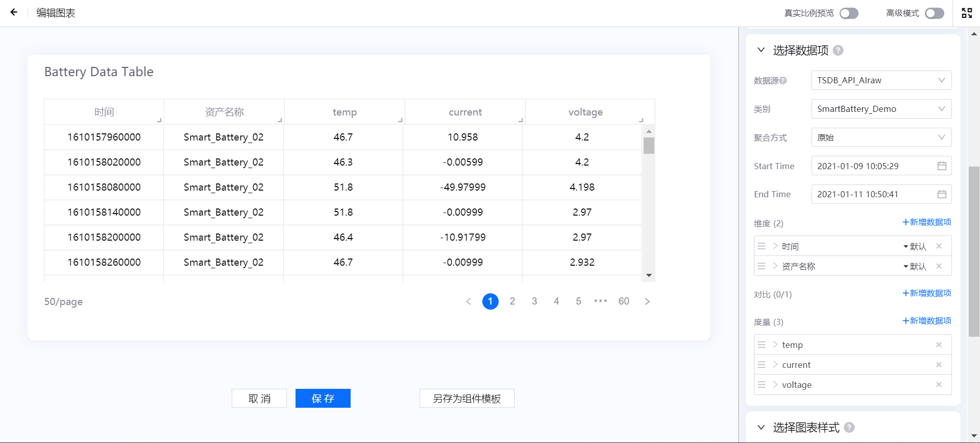Click the resize handle of 时间 column header
This screenshot has width=980, height=443.
click(x=159, y=120)
